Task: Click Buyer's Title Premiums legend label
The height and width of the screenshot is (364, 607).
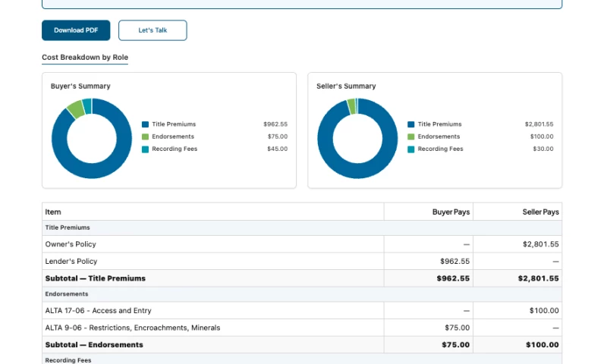Action: (x=174, y=124)
